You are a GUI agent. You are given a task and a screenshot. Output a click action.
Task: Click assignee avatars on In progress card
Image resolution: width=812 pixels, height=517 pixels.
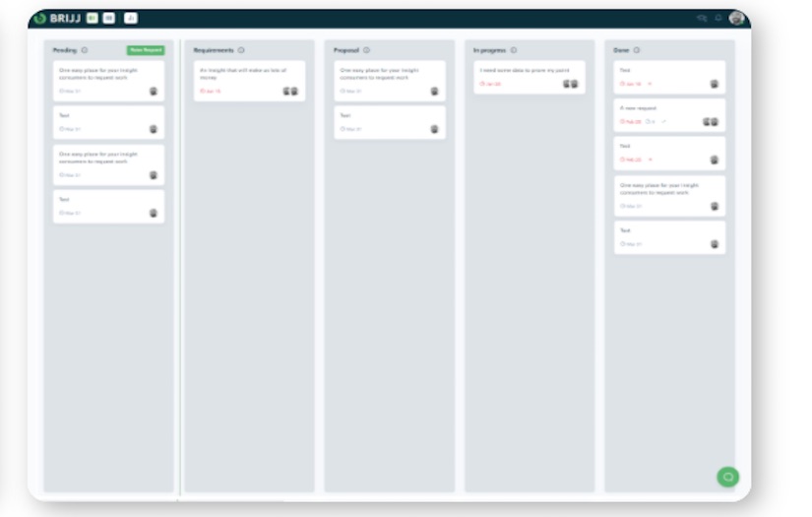pos(571,84)
